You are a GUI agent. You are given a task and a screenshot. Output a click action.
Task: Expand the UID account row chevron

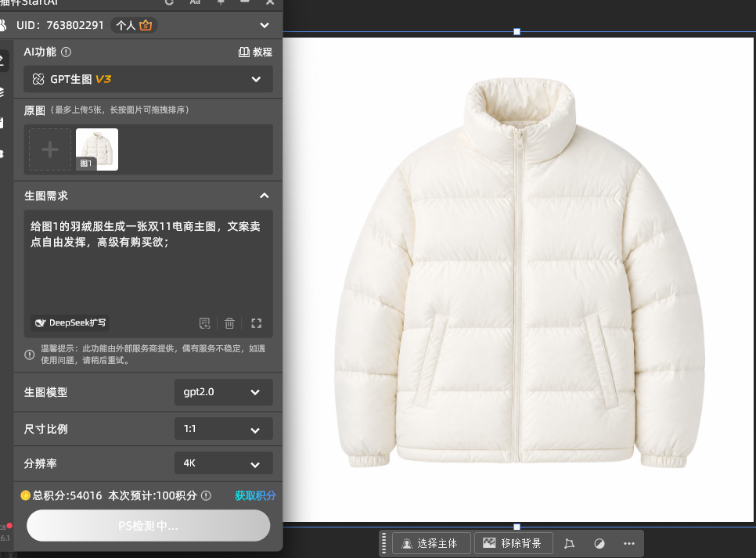(265, 25)
